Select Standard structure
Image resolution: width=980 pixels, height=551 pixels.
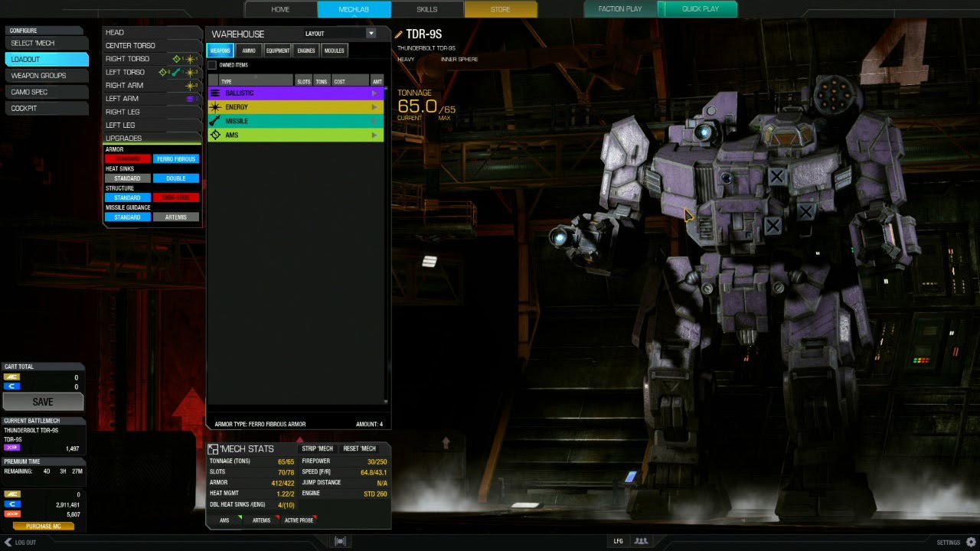(127, 197)
